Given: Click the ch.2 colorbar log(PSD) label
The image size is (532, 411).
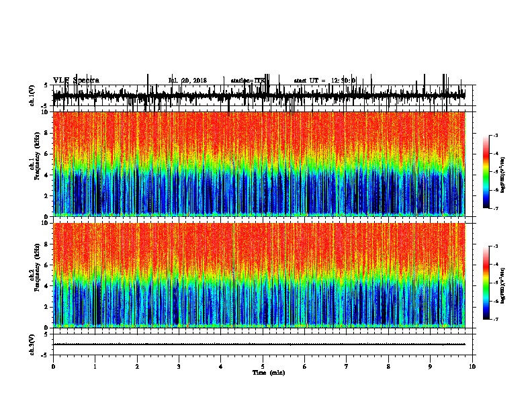Looking at the screenshot, I should coord(502,285).
